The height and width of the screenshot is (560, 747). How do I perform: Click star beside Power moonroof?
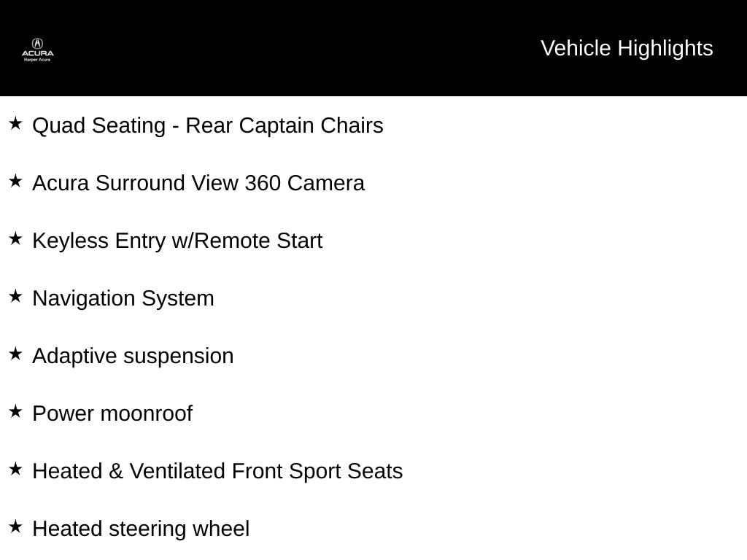(x=15, y=411)
